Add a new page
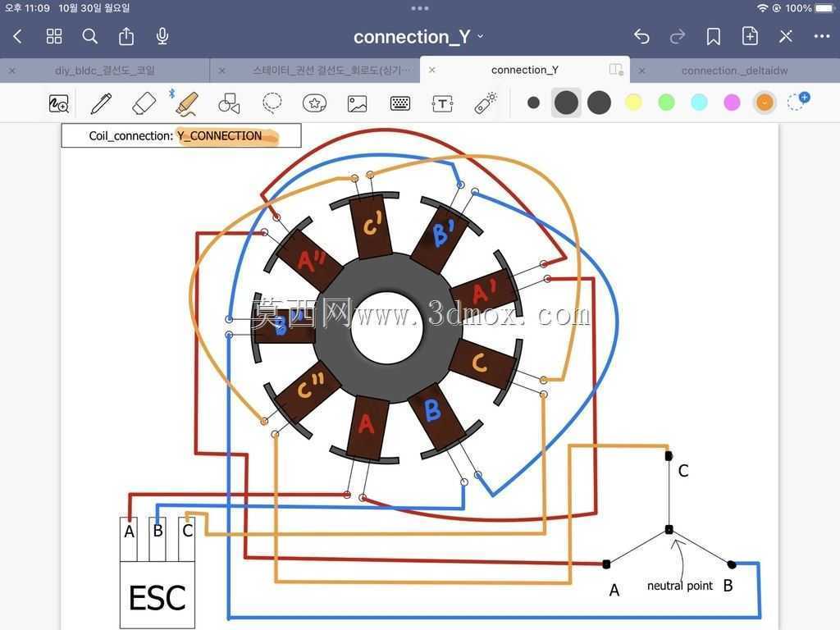This screenshot has height=630, width=840. click(750, 36)
